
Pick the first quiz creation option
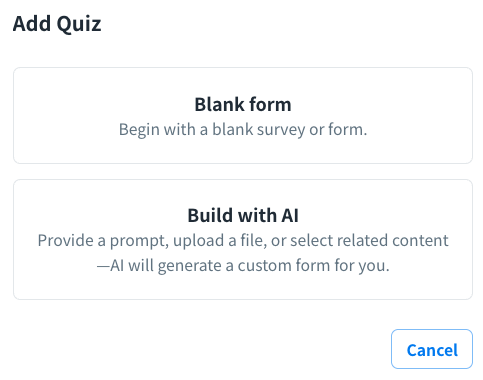243,115
